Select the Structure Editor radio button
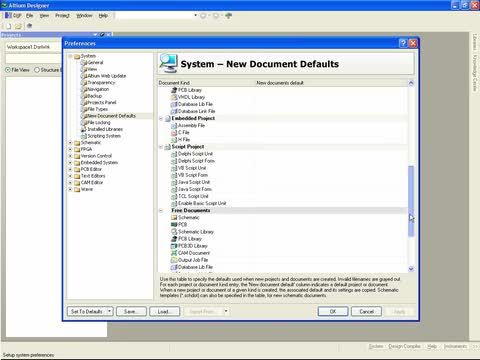Viewport: 480px width, 360px height. point(37,70)
